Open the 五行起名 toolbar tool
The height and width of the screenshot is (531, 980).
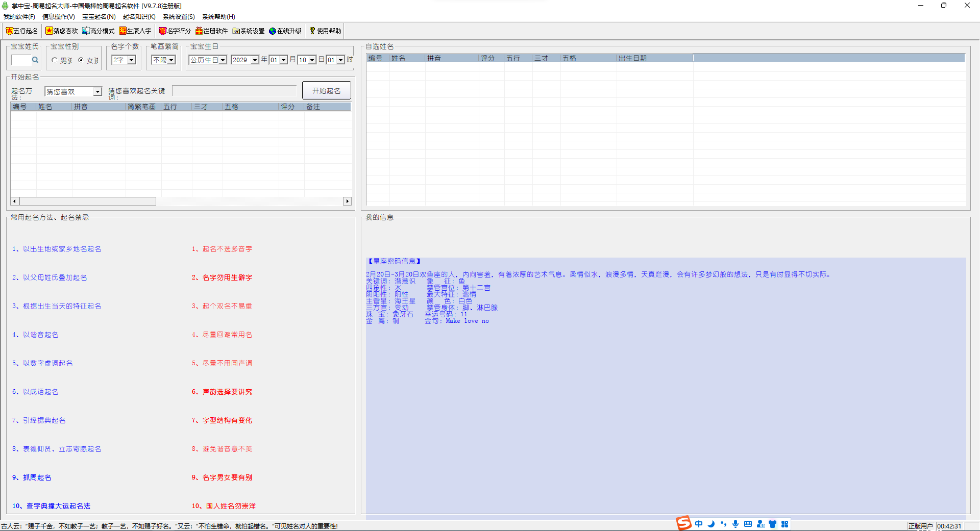point(22,31)
